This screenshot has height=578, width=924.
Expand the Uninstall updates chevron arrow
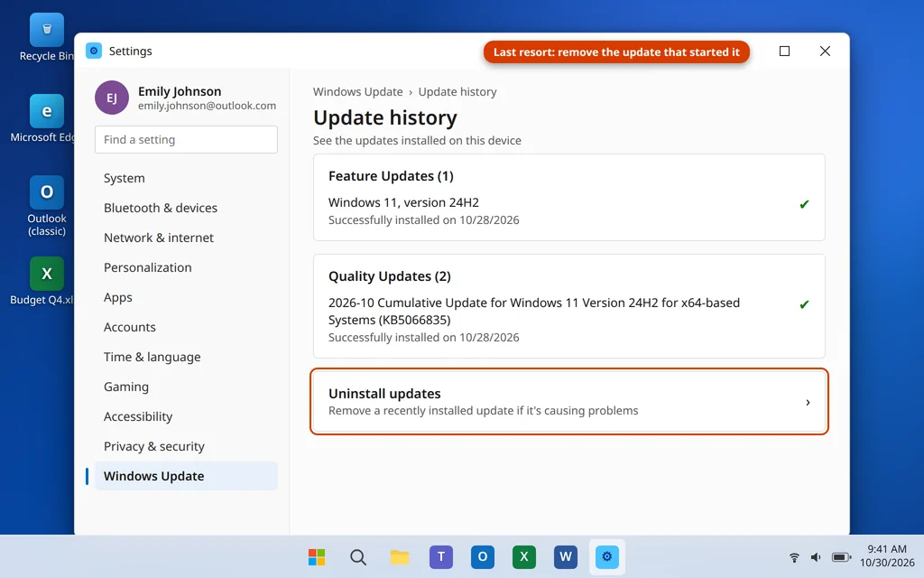(x=808, y=402)
